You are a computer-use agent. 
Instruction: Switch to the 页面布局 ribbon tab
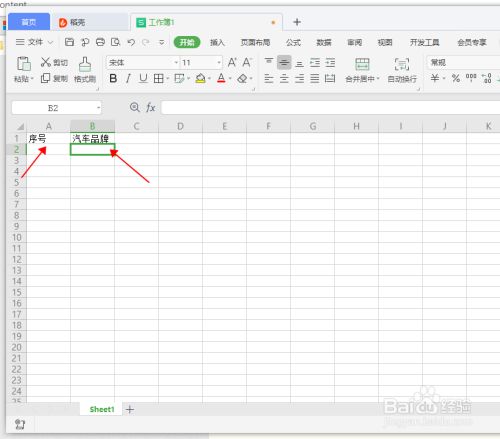255,42
